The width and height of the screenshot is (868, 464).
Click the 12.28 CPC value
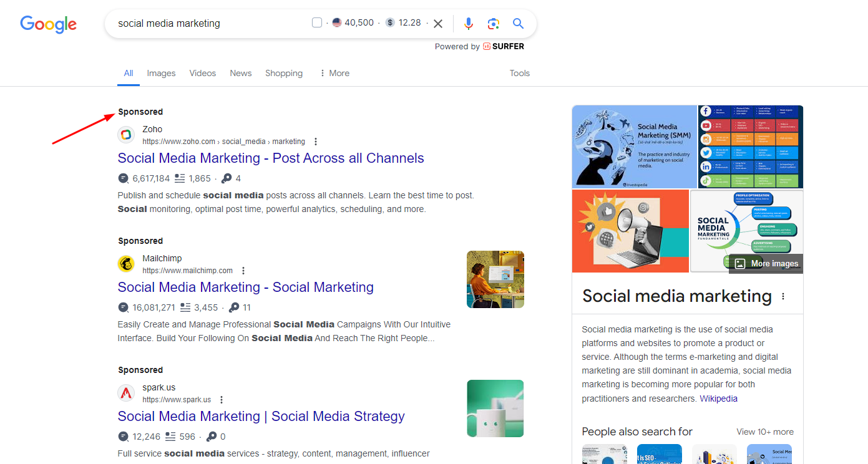click(409, 23)
